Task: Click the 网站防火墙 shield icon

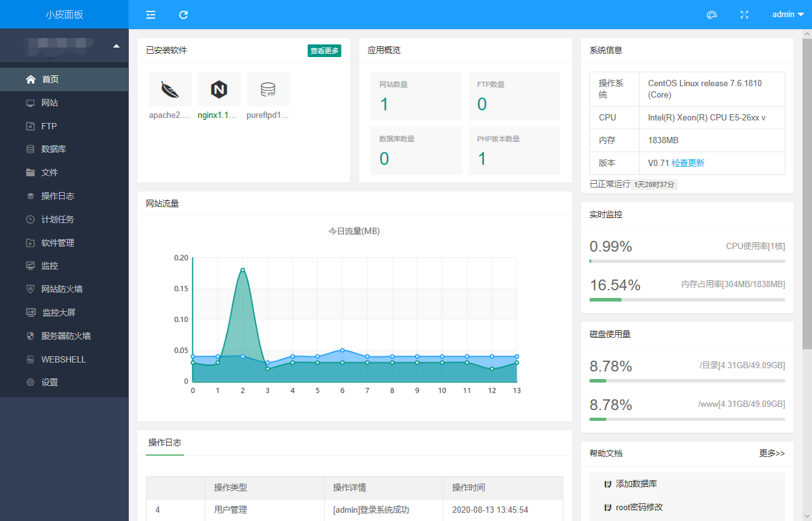Action: 30,289
